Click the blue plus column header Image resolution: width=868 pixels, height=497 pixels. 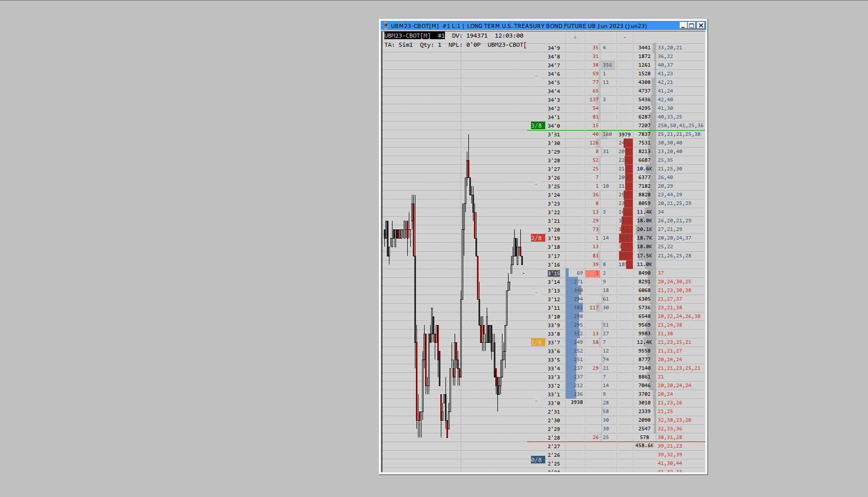575,37
